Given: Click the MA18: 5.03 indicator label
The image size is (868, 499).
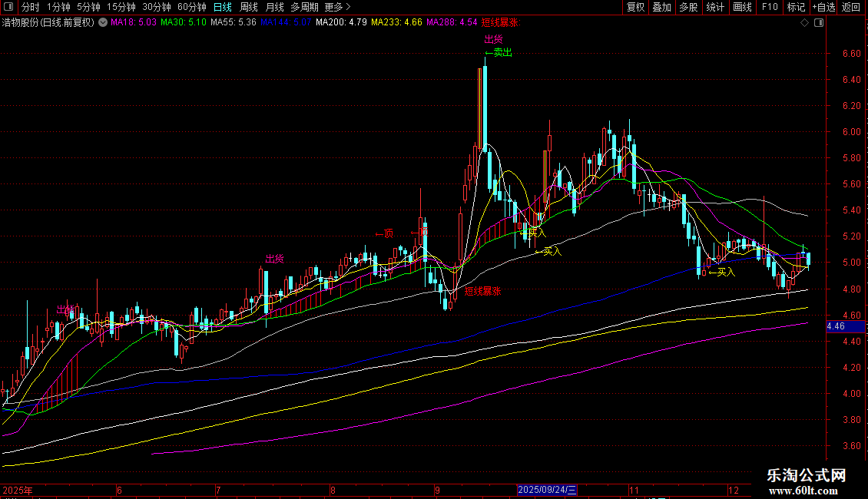Looking at the screenshot, I should click(134, 23).
